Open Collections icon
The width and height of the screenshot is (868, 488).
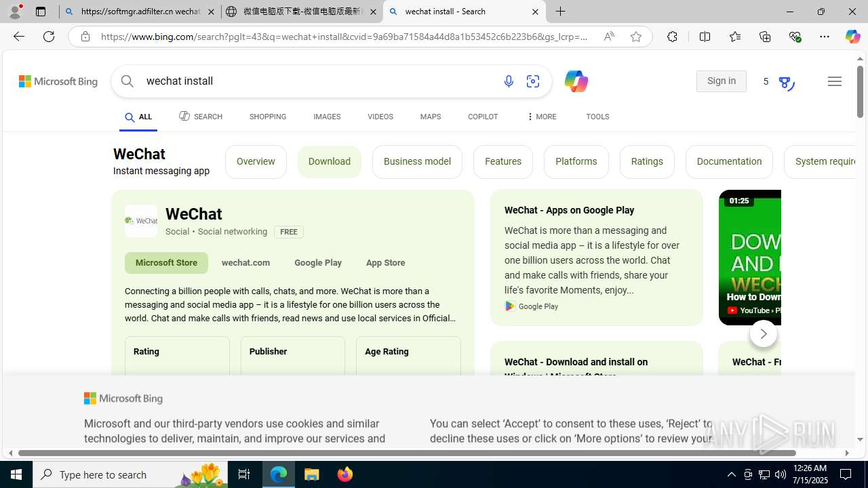tap(765, 37)
